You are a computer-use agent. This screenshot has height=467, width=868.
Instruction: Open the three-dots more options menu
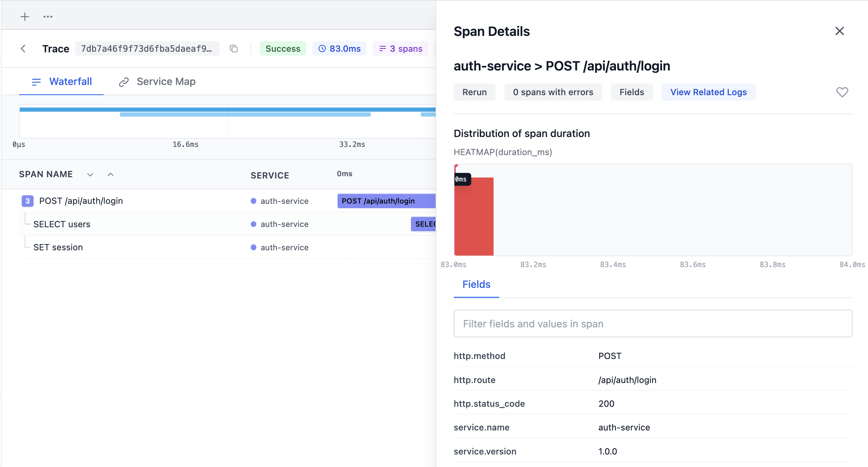point(48,16)
